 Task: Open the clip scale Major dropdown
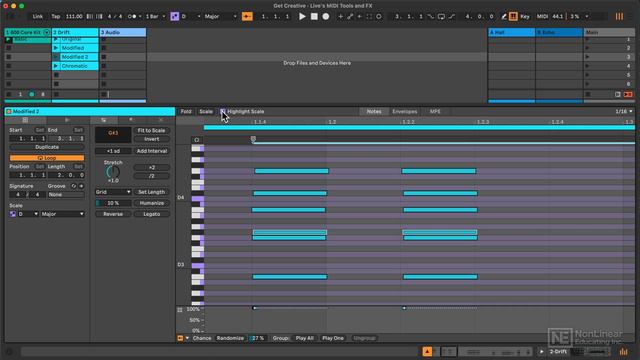point(62,214)
